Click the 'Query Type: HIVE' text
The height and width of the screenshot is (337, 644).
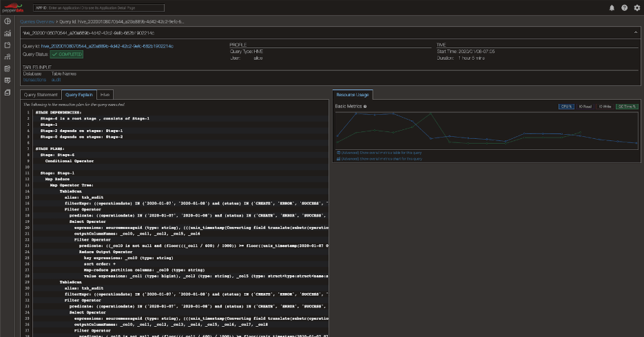[x=247, y=52]
